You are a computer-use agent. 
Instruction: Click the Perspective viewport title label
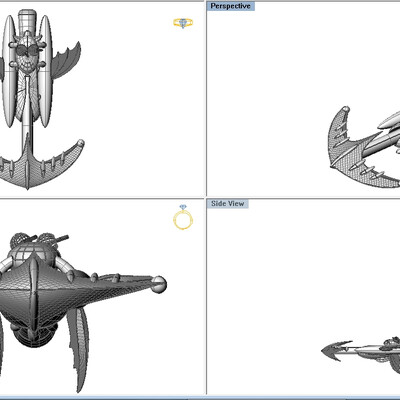pyautogui.click(x=231, y=6)
